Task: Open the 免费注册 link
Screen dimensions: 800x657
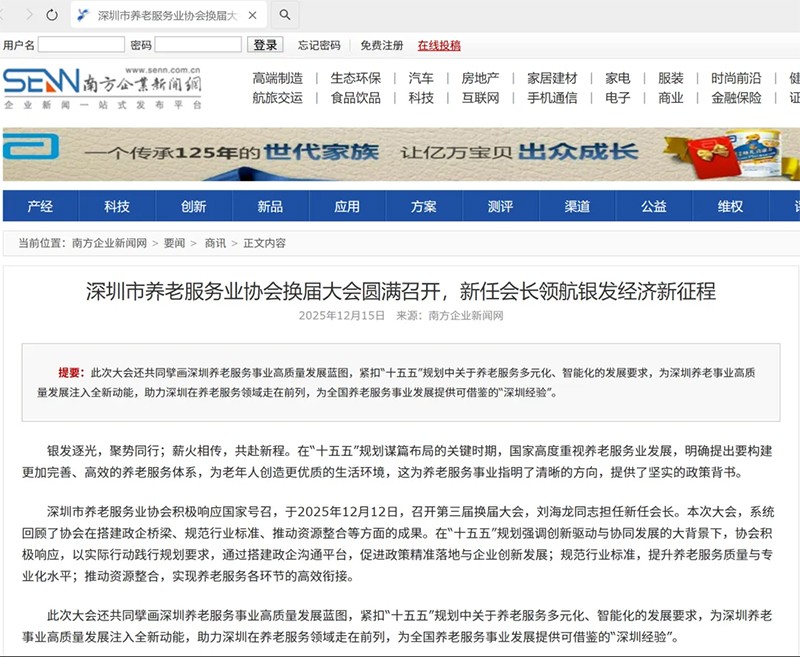Action: (x=382, y=45)
